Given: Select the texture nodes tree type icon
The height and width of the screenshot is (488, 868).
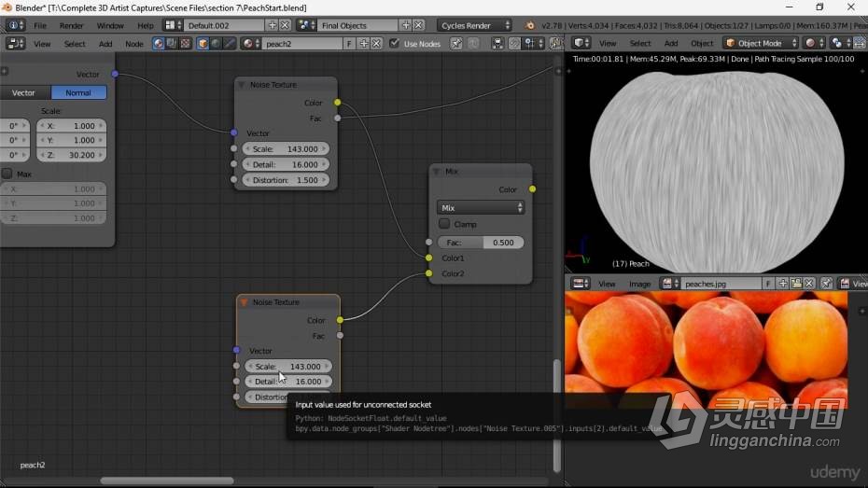Looking at the screenshot, I should point(186,44).
